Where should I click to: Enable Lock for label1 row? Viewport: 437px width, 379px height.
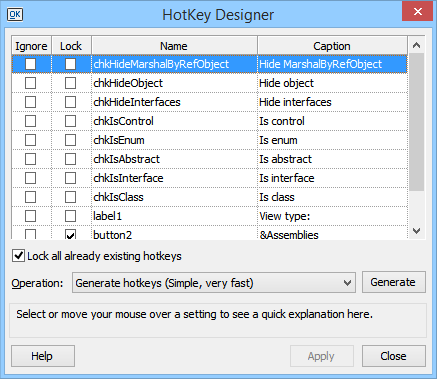70,216
